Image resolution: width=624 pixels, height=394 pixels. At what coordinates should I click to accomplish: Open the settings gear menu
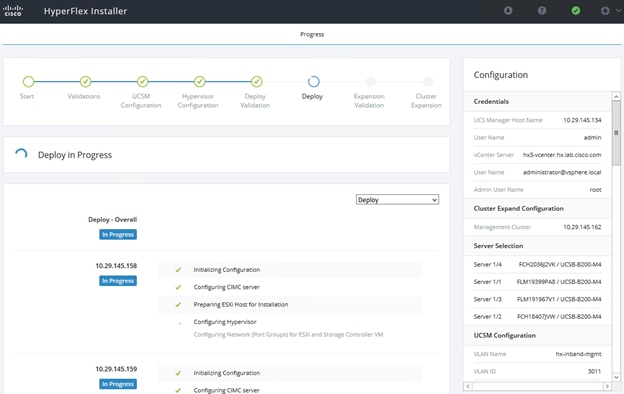tap(605, 11)
